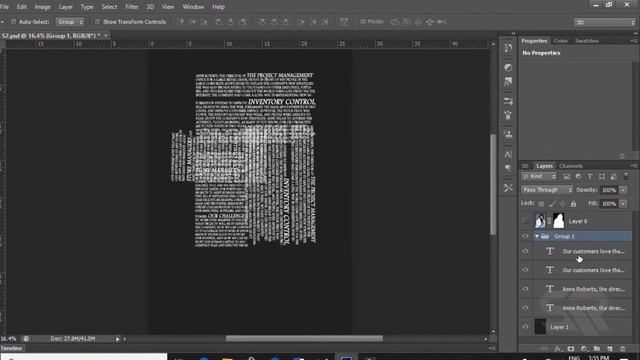Viewport: 640px width, 360px height.
Task: Switch to the Color tab
Action: tap(560, 41)
